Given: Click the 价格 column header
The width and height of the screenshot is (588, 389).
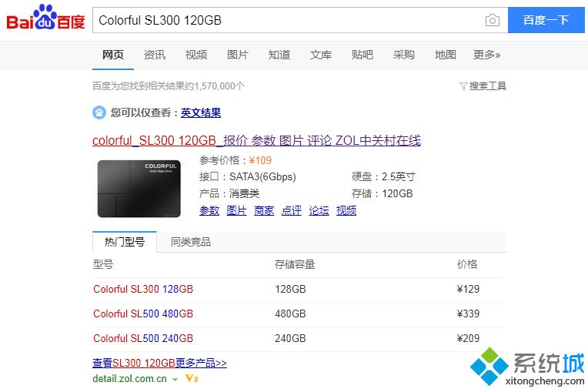Looking at the screenshot, I should 467,265.
